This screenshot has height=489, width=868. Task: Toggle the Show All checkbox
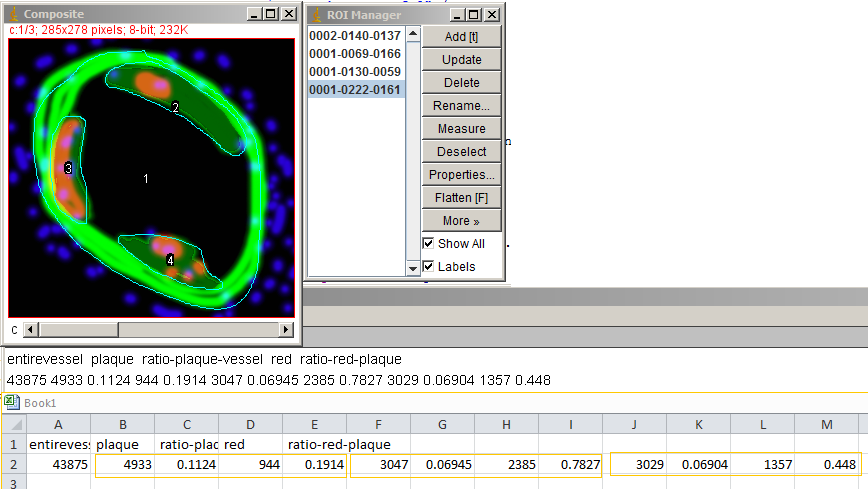pyautogui.click(x=429, y=244)
